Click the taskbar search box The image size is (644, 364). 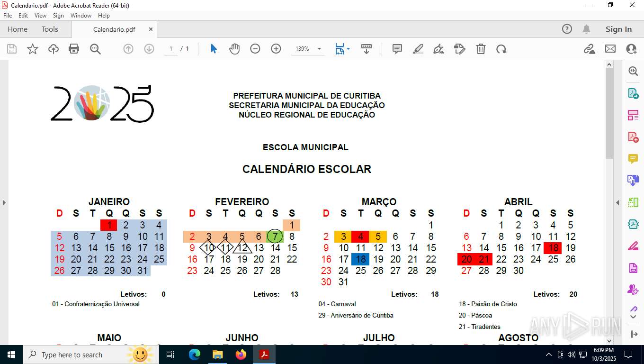coord(90,355)
